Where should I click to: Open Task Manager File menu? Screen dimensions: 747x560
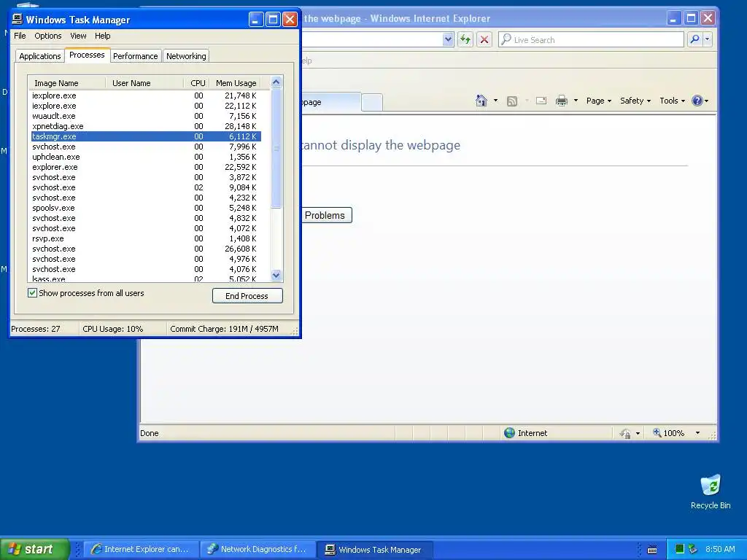coord(20,36)
